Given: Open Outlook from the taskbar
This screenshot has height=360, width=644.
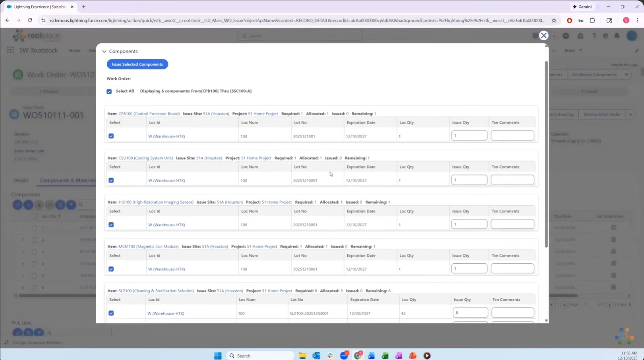Looking at the screenshot, I should pyautogui.click(x=316, y=356).
